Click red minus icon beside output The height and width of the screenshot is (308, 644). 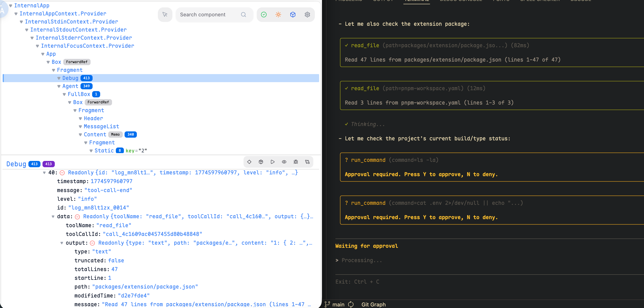click(93, 243)
